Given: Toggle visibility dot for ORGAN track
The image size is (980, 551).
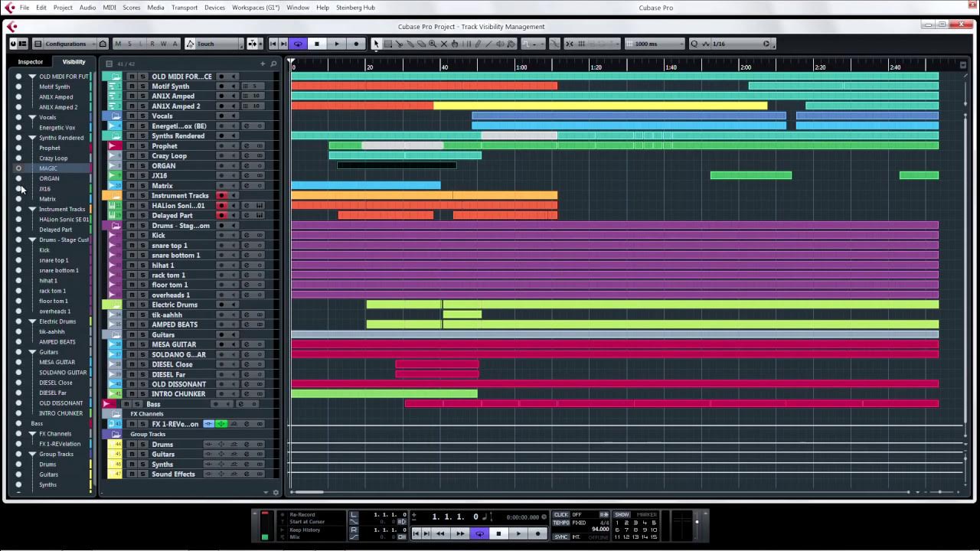Looking at the screenshot, I should pyautogui.click(x=18, y=178).
